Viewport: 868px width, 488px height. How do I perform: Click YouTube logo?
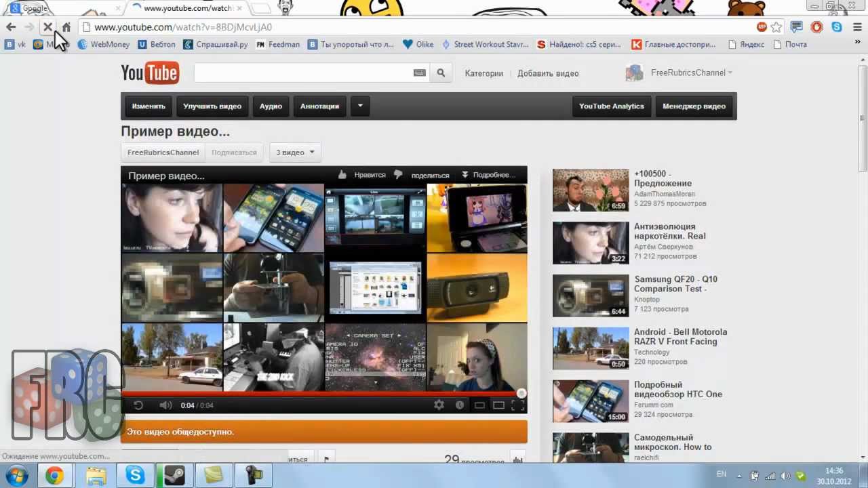coord(150,73)
